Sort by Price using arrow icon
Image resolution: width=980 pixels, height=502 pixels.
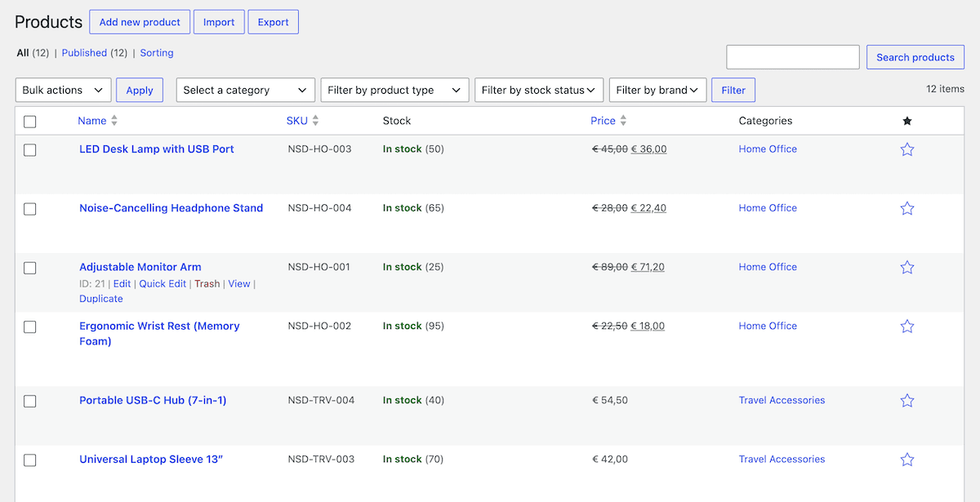click(x=623, y=121)
